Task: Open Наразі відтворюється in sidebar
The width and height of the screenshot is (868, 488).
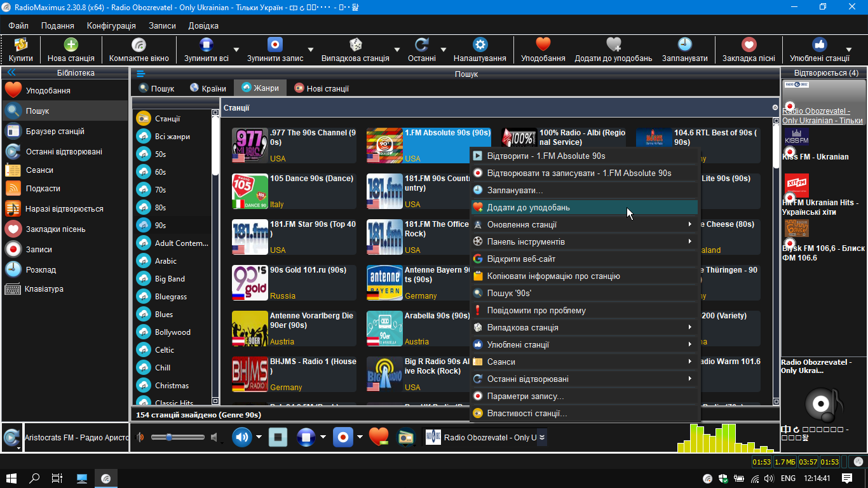Action: pyautogui.click(x=65, y=208)
